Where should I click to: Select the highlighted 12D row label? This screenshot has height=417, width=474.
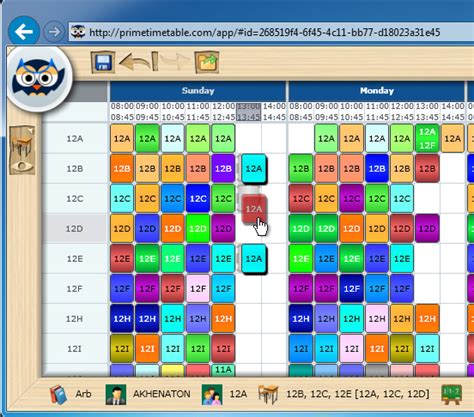pos(75,229)
